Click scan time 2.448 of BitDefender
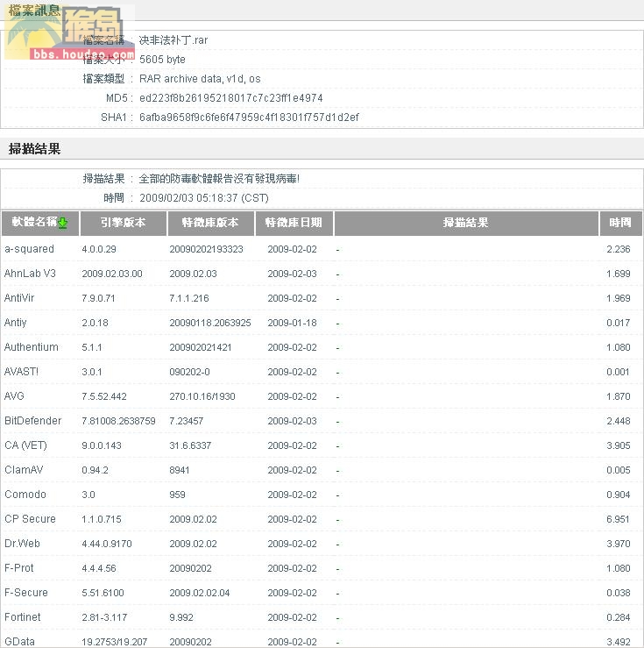 tap(619, 421)
